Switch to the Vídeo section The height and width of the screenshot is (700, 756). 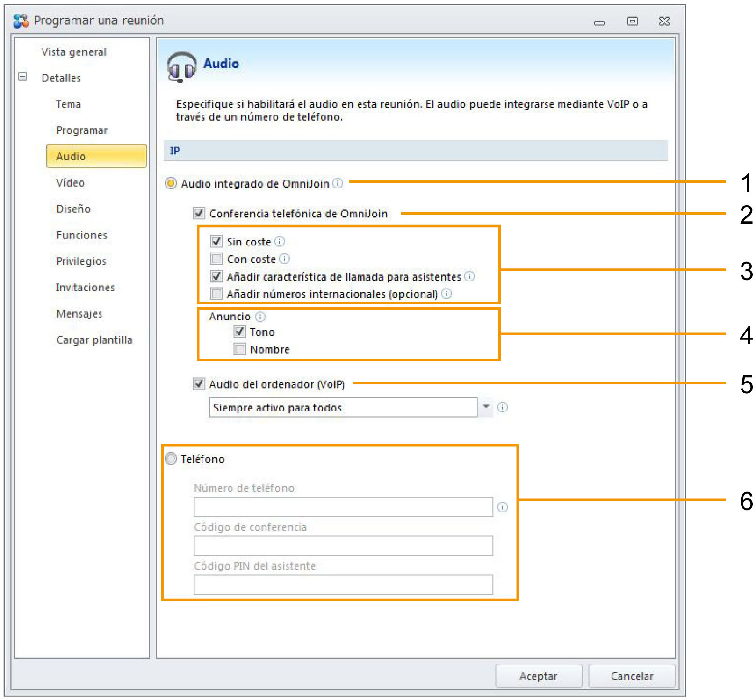point(71,183)
